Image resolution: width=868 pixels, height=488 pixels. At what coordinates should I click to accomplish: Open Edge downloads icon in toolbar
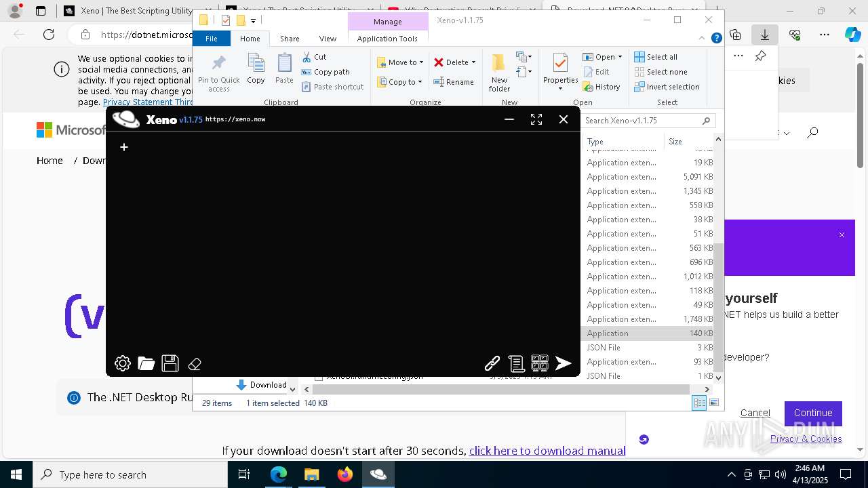tap(765, 35)
